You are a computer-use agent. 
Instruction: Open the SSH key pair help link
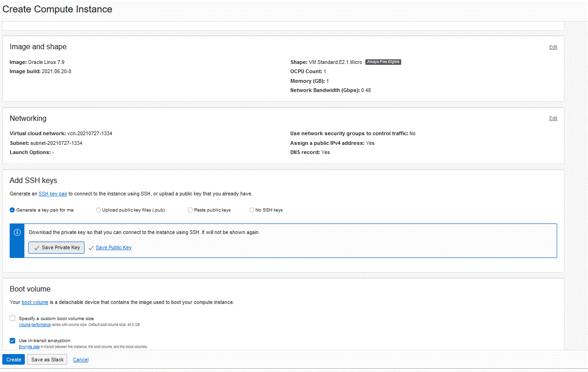[53, 194]
